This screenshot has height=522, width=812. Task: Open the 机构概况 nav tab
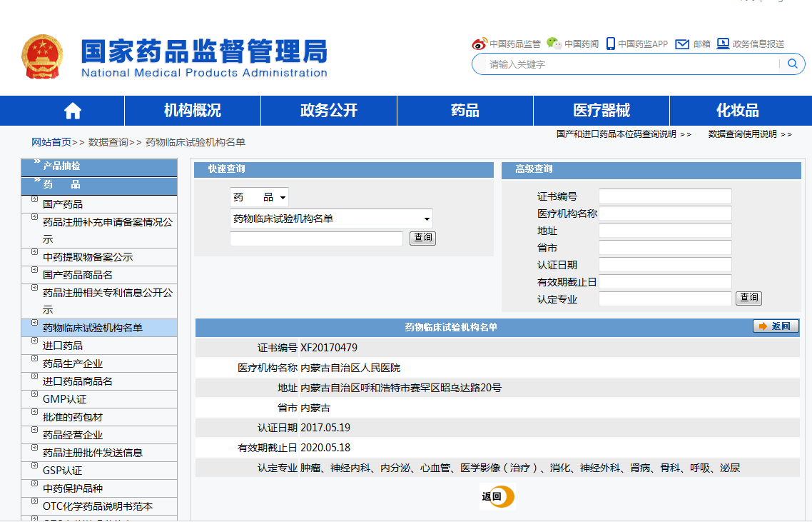pos(193,111)
